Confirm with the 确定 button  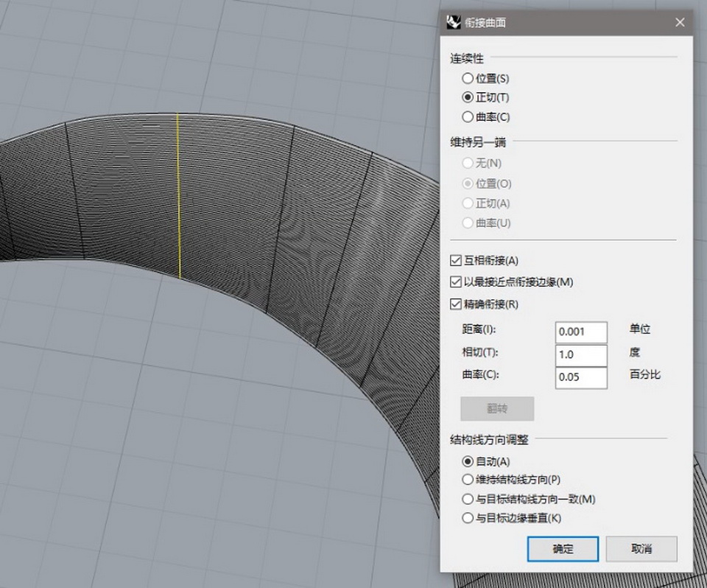tap(563, 549)
